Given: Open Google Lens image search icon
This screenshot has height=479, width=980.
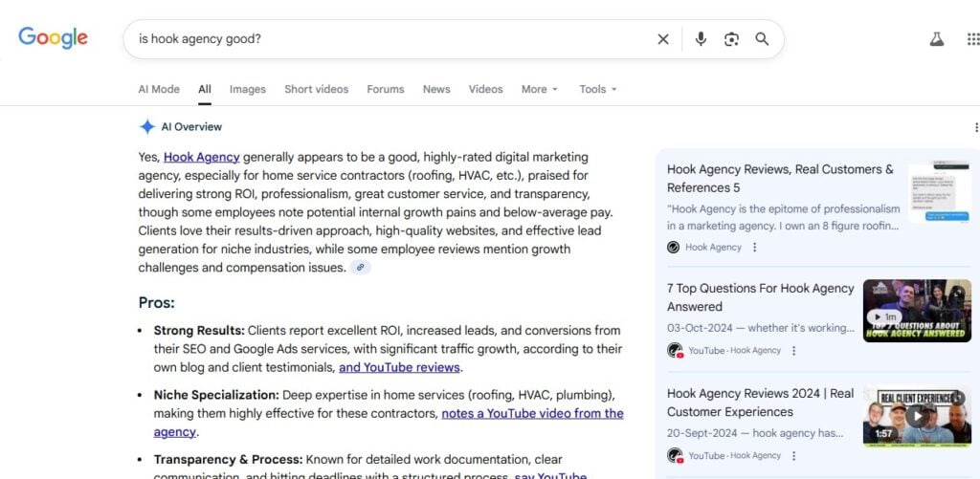Looking at the screenshot, I should click(731, 39).
